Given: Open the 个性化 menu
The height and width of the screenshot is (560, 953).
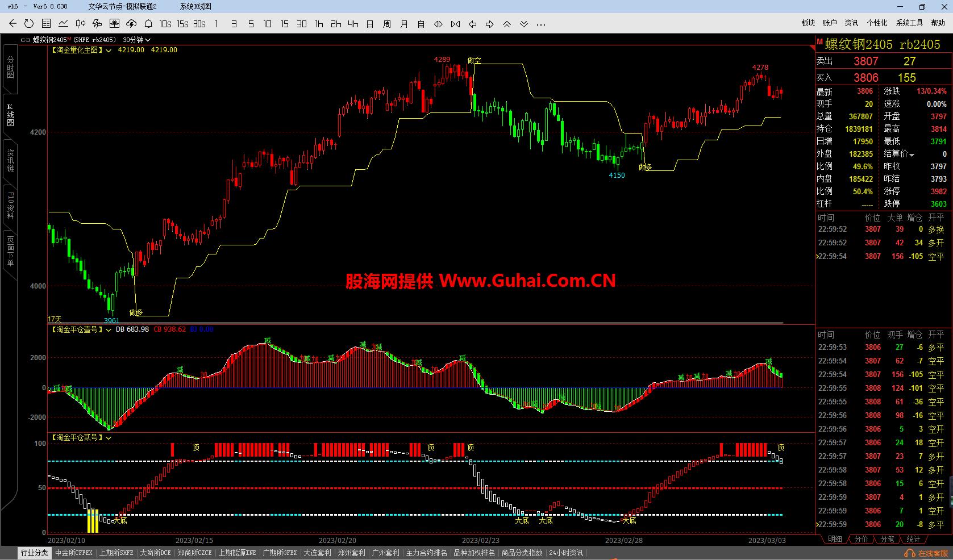Looking at the screenshot, I should (879, 23).
